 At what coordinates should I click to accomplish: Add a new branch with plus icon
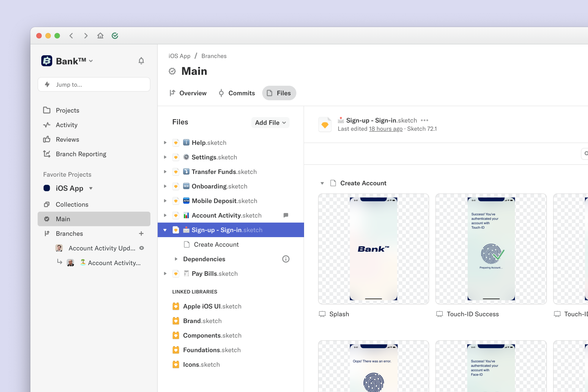click(x=141, y=233)
